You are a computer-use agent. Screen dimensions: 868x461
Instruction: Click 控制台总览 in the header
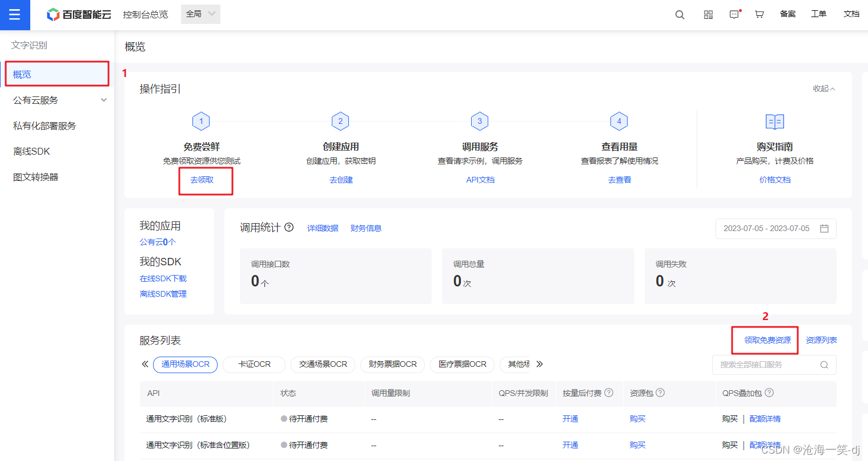[x=146, y=14]
